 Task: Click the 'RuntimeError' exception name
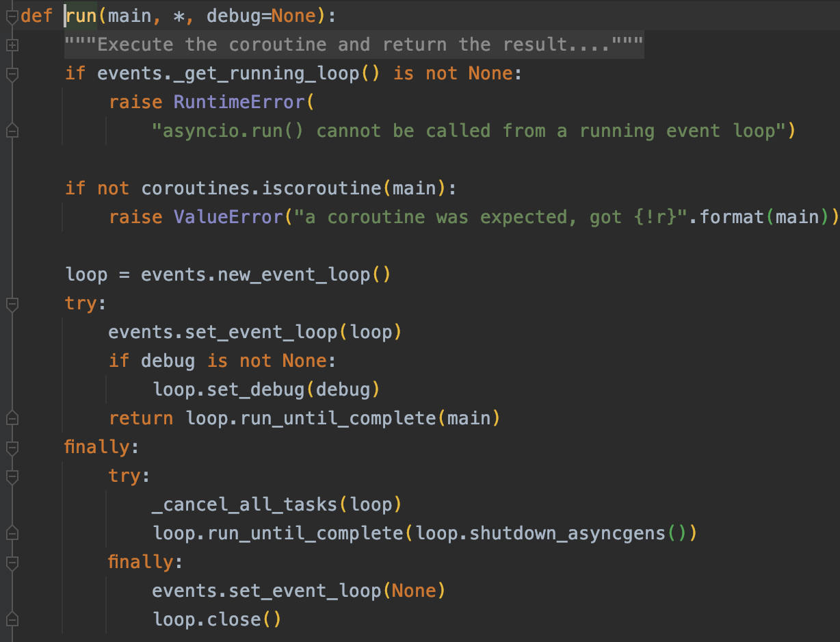(x=239, y=102)
